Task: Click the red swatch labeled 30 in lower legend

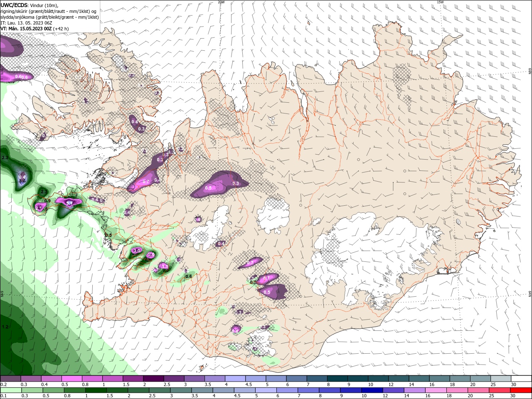Action: pos(521,390)
